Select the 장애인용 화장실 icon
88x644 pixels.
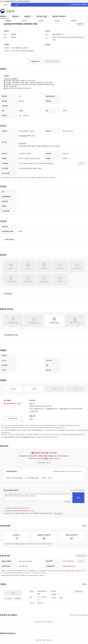coord(54,321)
